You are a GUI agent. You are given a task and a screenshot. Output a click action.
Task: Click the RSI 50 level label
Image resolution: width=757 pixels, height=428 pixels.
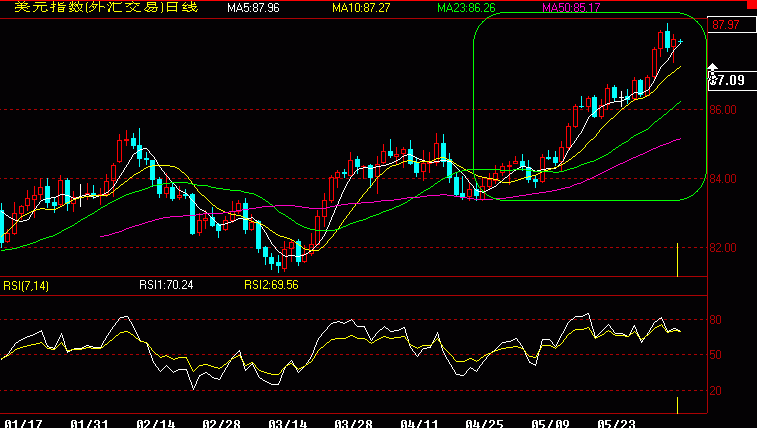tap(715, 355)
